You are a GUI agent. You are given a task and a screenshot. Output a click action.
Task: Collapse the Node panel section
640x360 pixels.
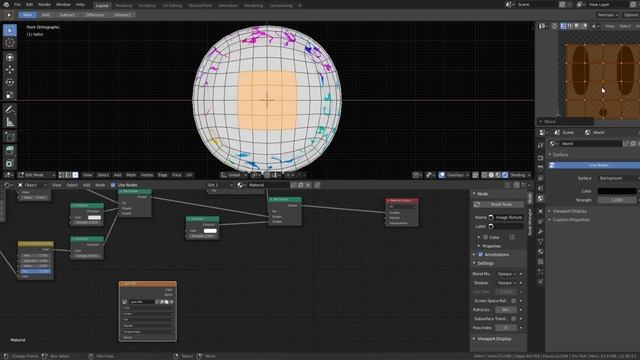(482, 194)
